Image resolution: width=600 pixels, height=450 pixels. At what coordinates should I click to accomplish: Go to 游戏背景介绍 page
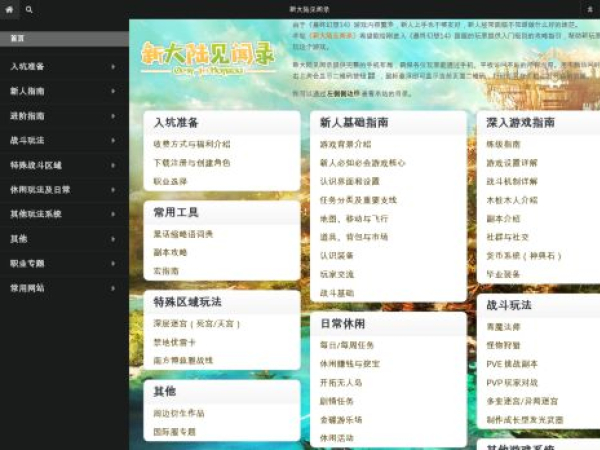click(345, 144)
